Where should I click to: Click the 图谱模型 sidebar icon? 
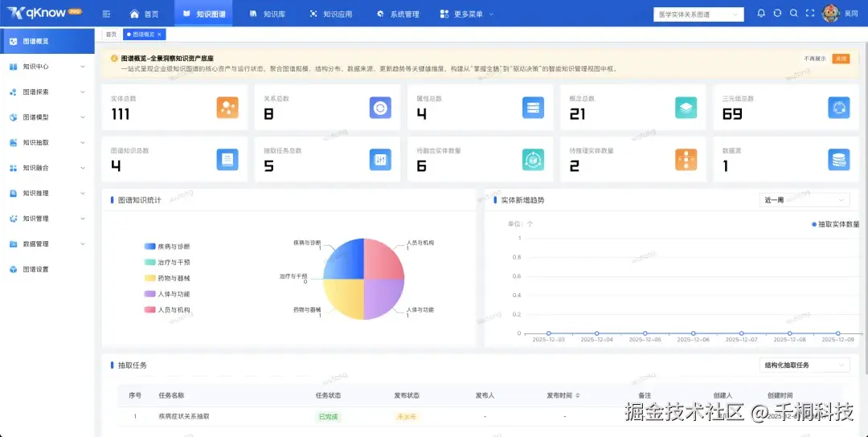[14, 117]
